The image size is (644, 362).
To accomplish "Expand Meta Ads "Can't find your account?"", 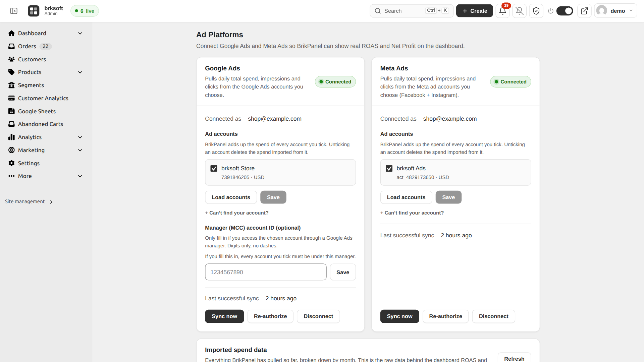I will pos(412,213).
